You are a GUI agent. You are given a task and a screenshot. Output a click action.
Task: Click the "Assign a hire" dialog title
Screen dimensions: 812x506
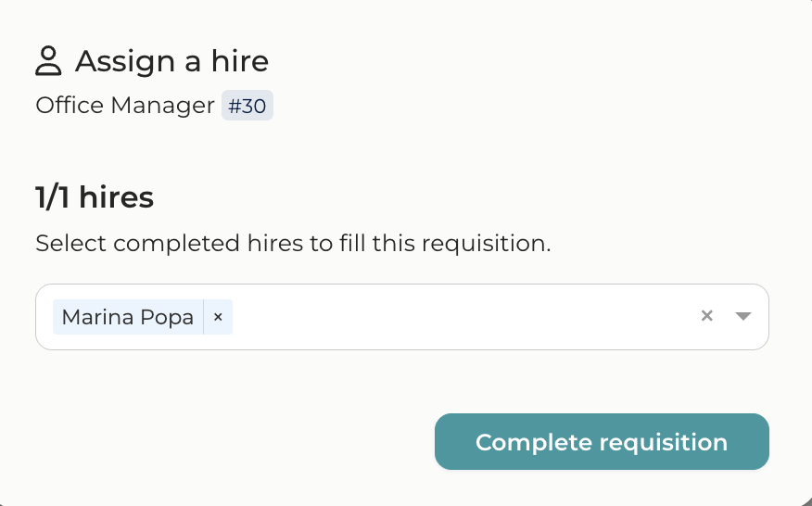pos(171,61)
